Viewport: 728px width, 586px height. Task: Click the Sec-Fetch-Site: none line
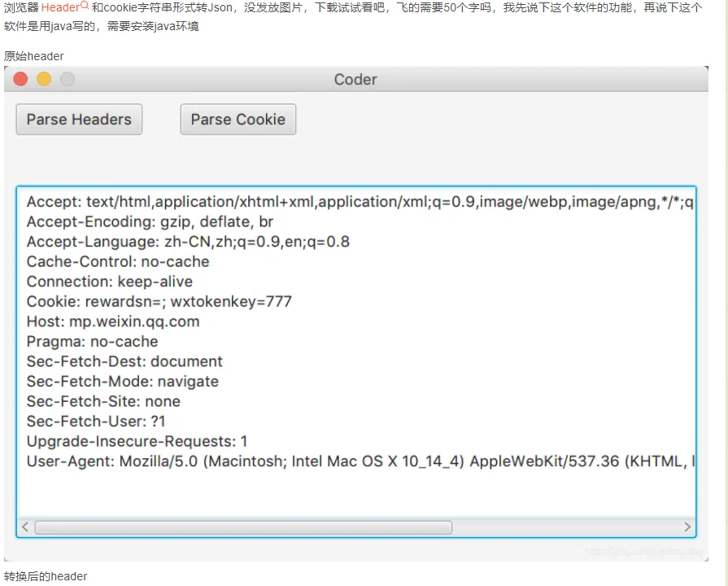click(x=103, y=401)
